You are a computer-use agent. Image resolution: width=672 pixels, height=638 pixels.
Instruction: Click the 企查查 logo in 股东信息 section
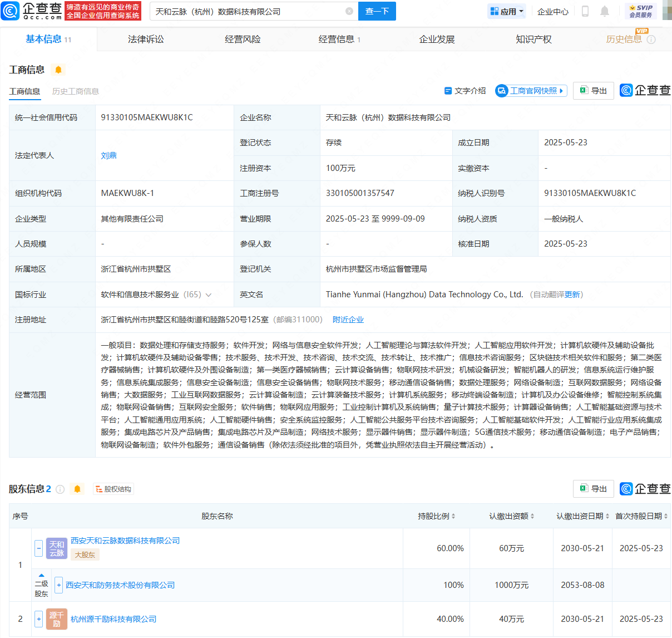tap(645, 488)
